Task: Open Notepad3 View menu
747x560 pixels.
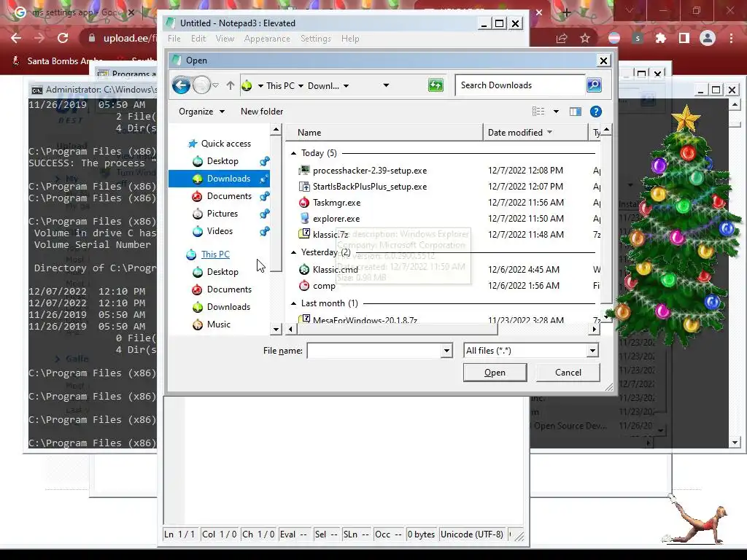Action: click(225, 39)
